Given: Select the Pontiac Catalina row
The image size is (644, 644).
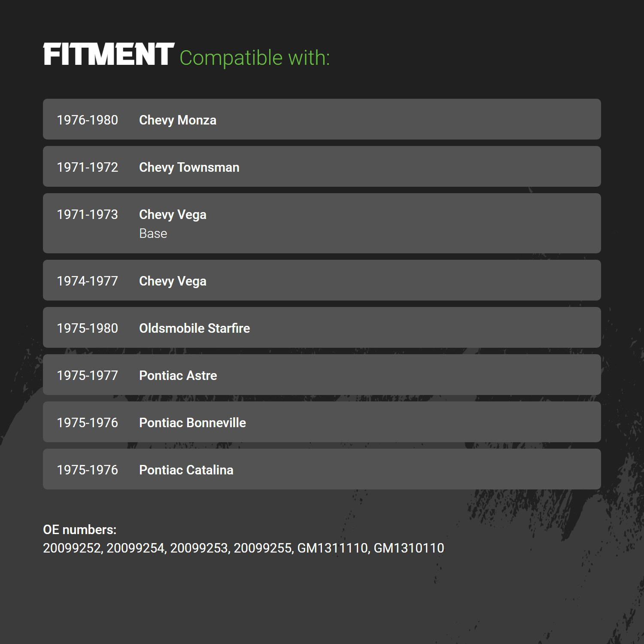Looking at the screenshot, I should coord(322,469).
